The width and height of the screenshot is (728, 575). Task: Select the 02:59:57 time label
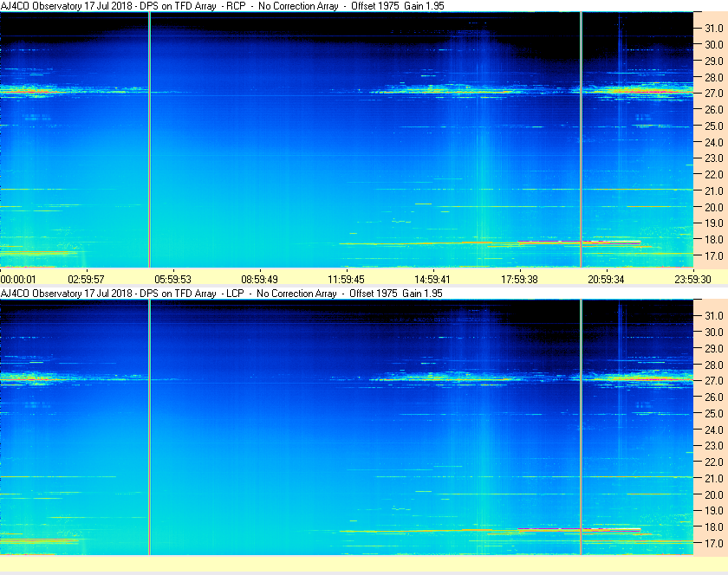pos(87,280)
